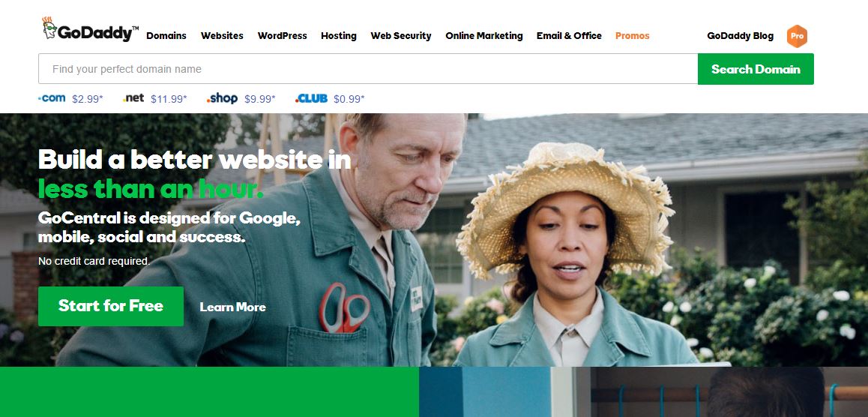Select the .com domain price icon
The width and height of the screenshot is (868, 417).
52,98
